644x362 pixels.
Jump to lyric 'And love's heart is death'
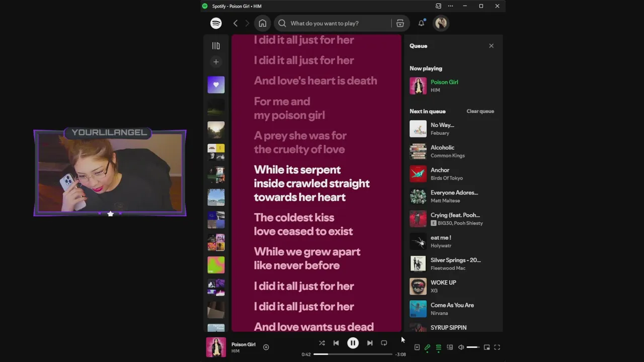[315, 80]
